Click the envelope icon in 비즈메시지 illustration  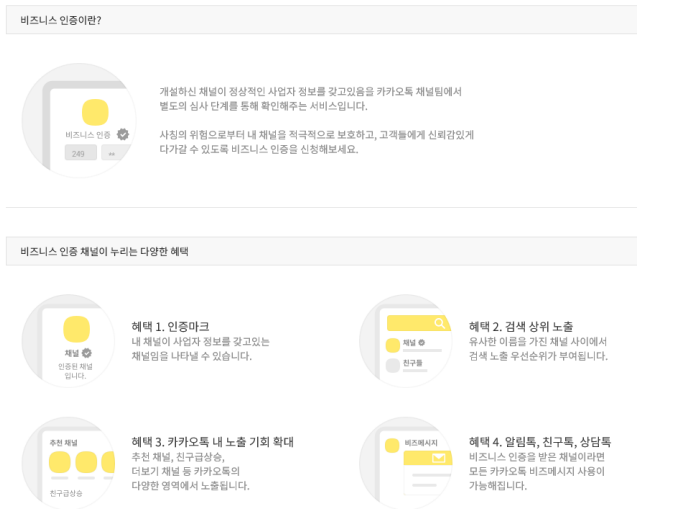point(439,458)
